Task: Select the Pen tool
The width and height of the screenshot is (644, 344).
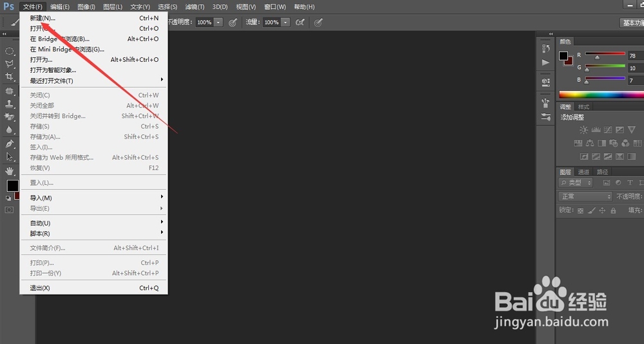Action: [x=9, y=144]
